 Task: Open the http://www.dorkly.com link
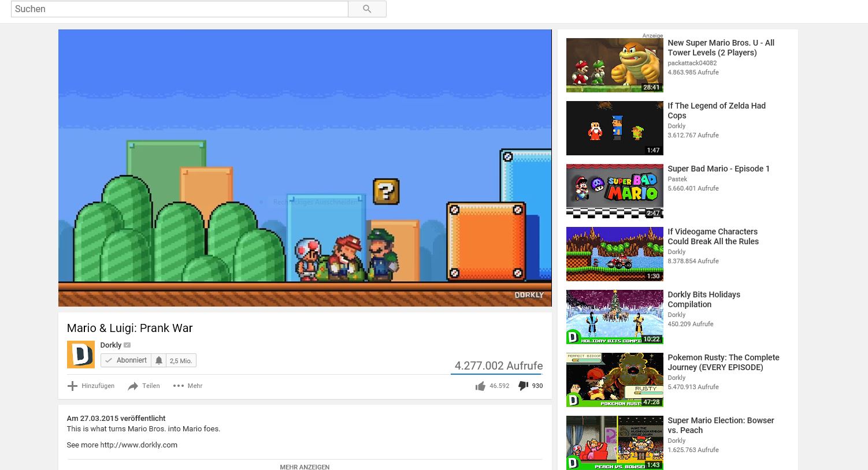[139, 445]
